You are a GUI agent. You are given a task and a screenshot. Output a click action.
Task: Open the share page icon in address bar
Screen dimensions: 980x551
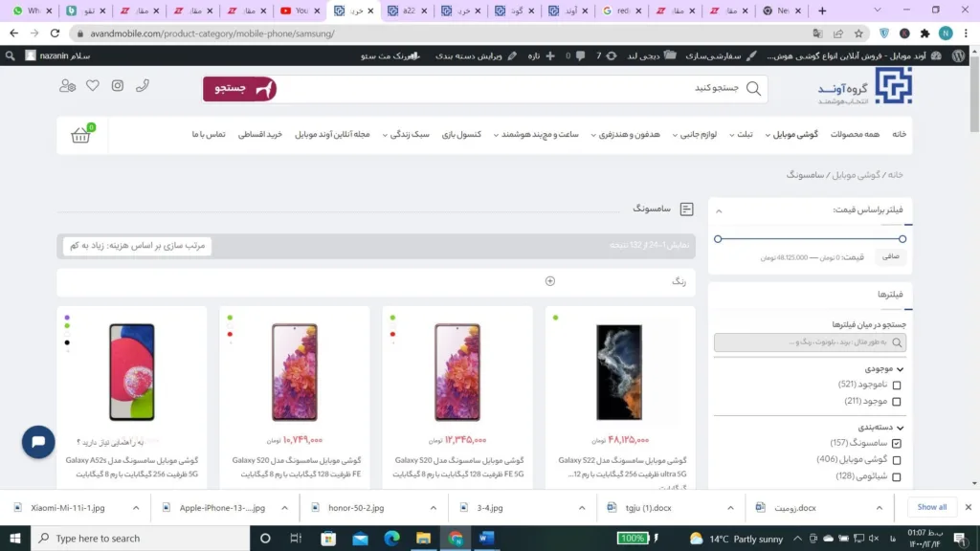click(838, 33)
